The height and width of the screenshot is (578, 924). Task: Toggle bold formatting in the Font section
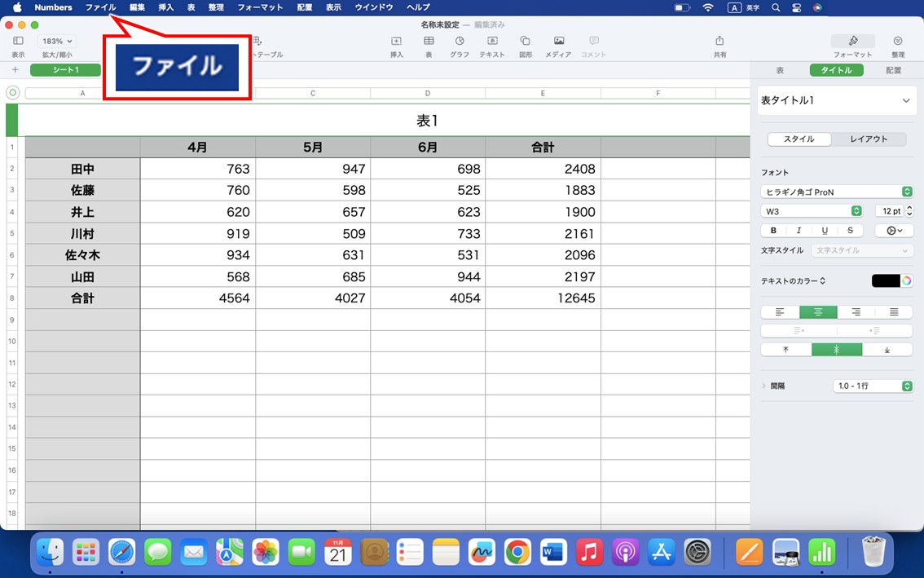(x=772, y=230)
